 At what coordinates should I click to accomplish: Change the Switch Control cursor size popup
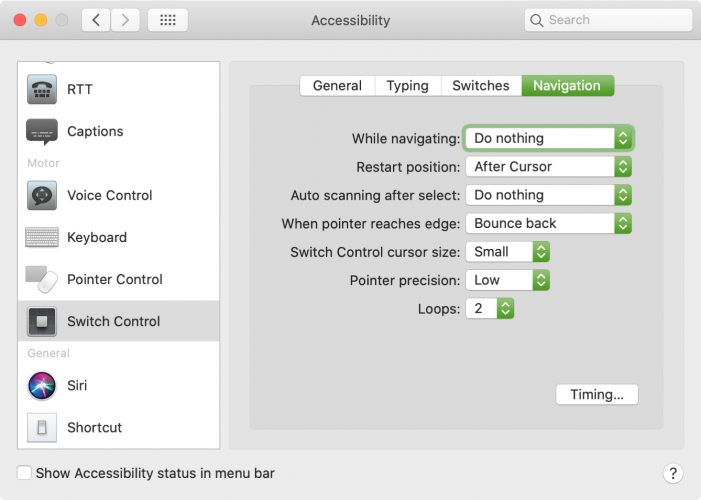507,252
